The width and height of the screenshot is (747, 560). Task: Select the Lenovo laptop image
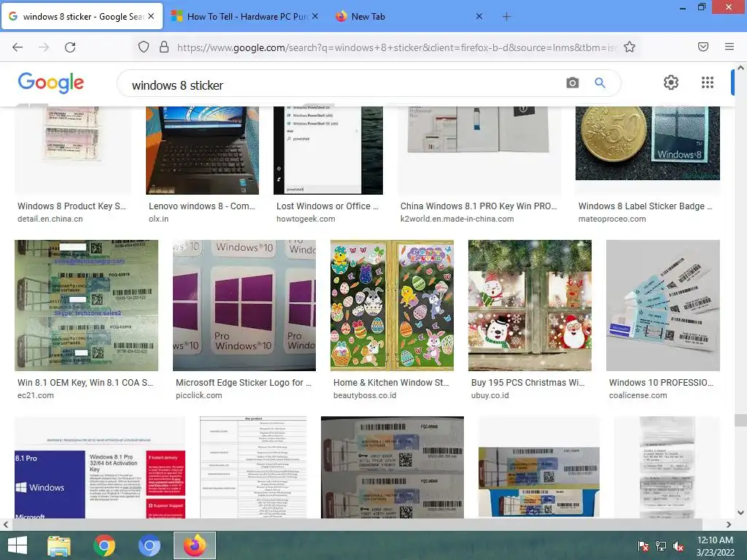[x=203, y=150]
